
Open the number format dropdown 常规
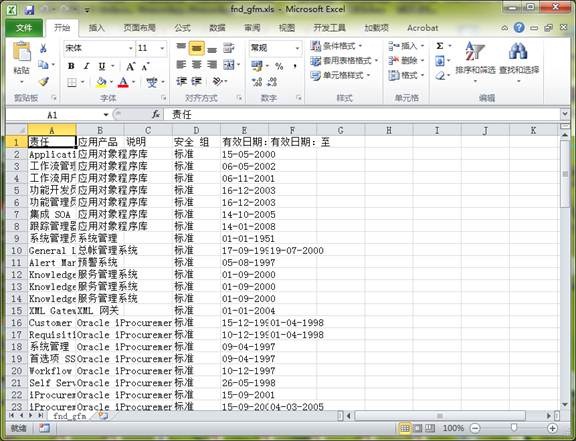coord(297,48)
